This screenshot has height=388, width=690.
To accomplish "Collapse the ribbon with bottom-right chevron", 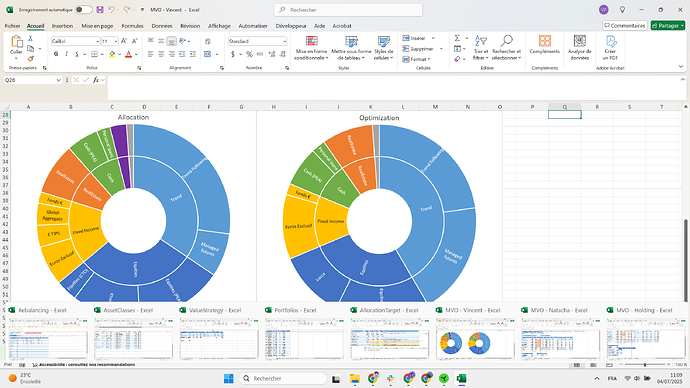I will [681, 67].
